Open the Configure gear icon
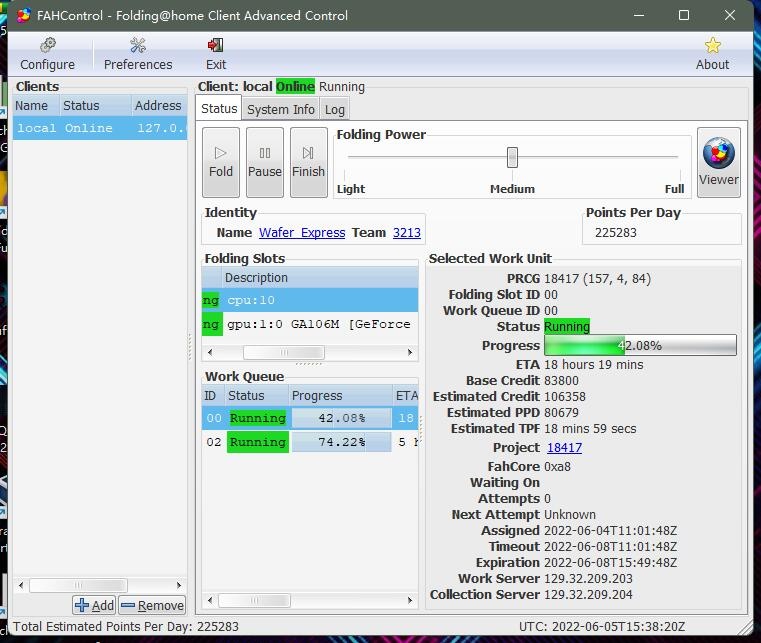The height and width of the screenshot is (643, 761). 48,45
